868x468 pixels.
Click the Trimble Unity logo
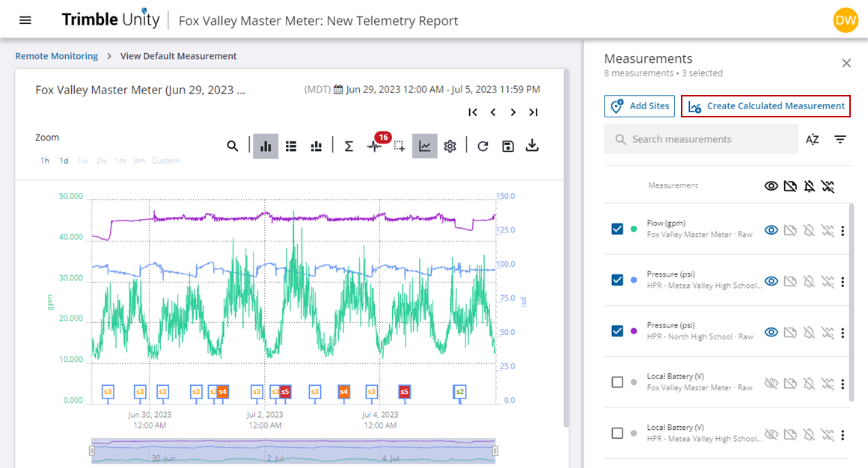click(111, 20)
